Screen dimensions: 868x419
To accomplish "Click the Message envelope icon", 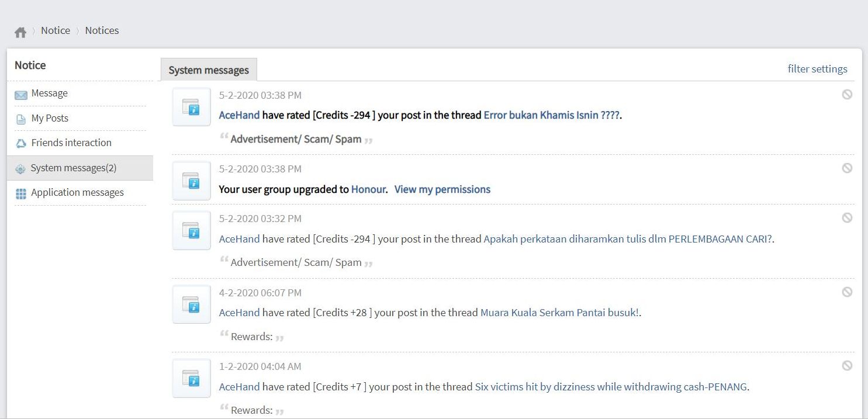I will (21, 95).
